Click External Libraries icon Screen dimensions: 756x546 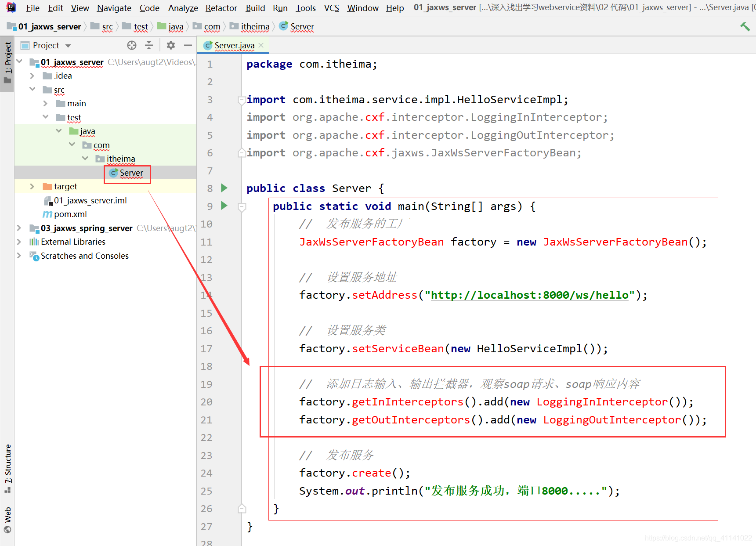pyautogui.click(x=34, y=242)
